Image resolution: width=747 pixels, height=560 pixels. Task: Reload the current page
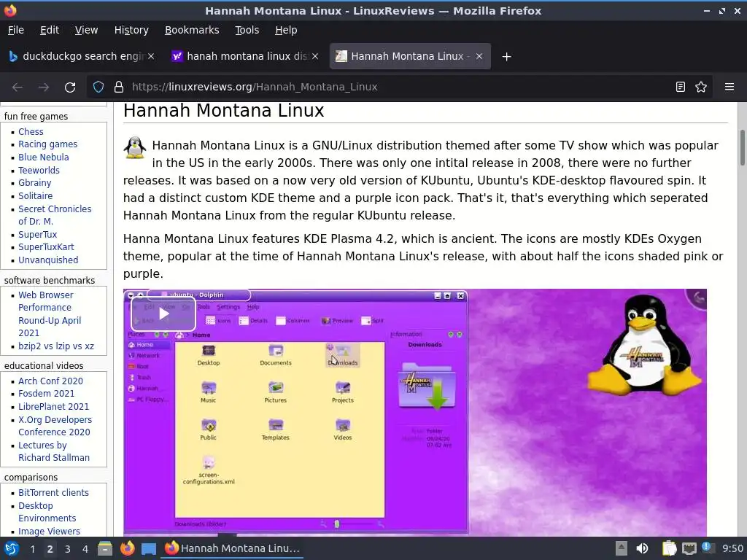coord(70,87)
